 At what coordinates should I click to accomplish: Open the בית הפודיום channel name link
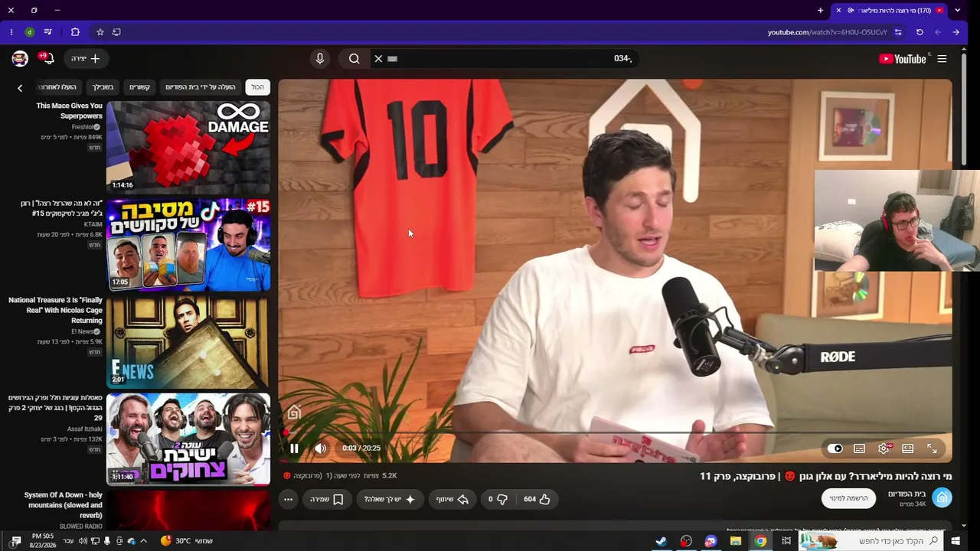click(907, 494)
